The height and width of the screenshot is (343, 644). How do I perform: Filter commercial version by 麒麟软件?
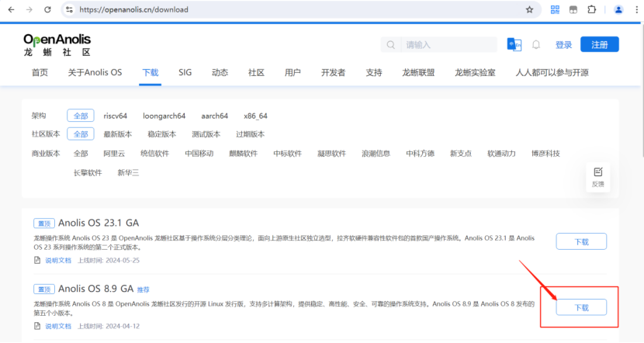point(243,153)
